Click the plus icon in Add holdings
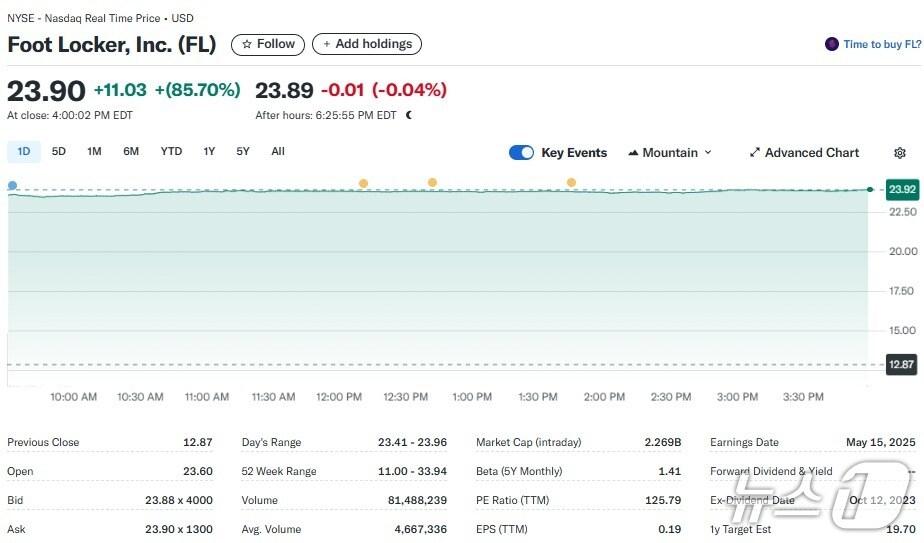The height and width of the screenshot is (543, 924). [327, 44]
